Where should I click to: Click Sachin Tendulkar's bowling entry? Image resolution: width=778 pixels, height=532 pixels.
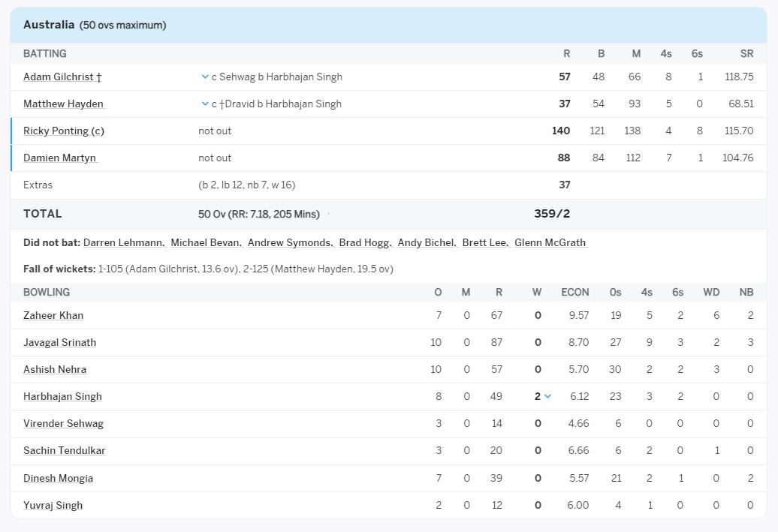[64, 450]
